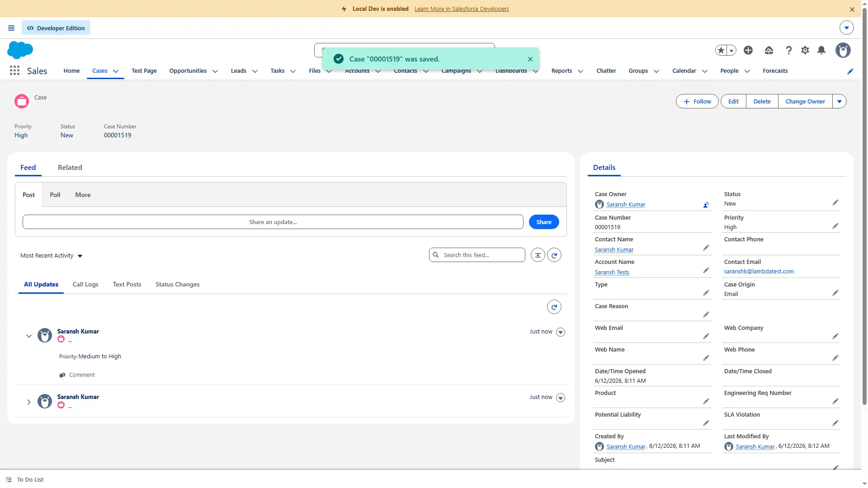The width and height of the screenshot is (868, 488).
Task: Click the Edit case button
Action: pyautogui.click(x=733, y=102)
